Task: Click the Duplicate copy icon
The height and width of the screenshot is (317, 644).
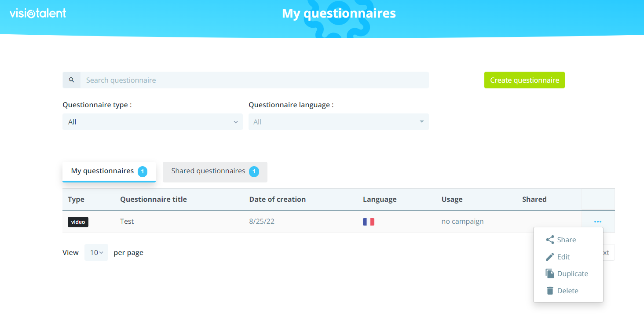Action: coord(550,273)
